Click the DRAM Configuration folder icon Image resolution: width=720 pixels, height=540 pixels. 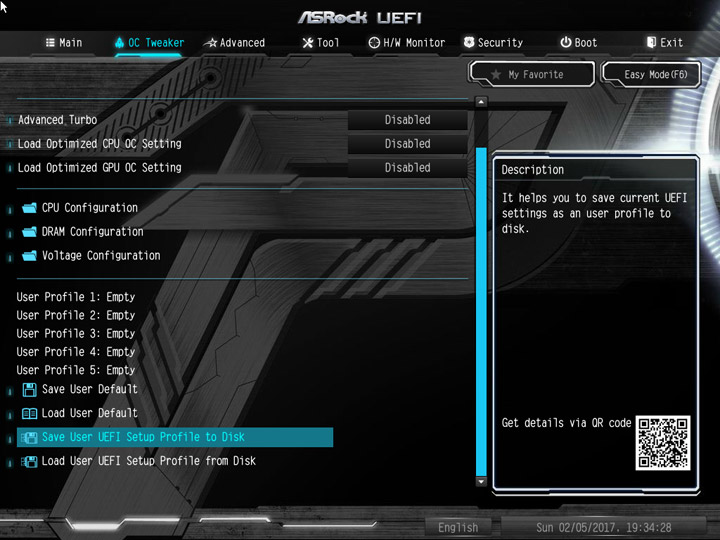(x=29, y=232)
